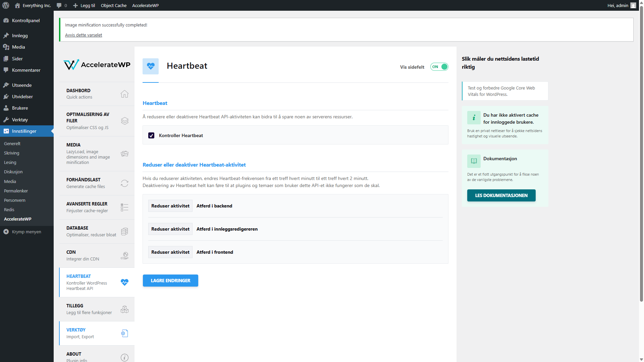The width and height of the screenshot is (644, 362).
Task: Open the Redis settings submenu
Action: click(9, 209)
